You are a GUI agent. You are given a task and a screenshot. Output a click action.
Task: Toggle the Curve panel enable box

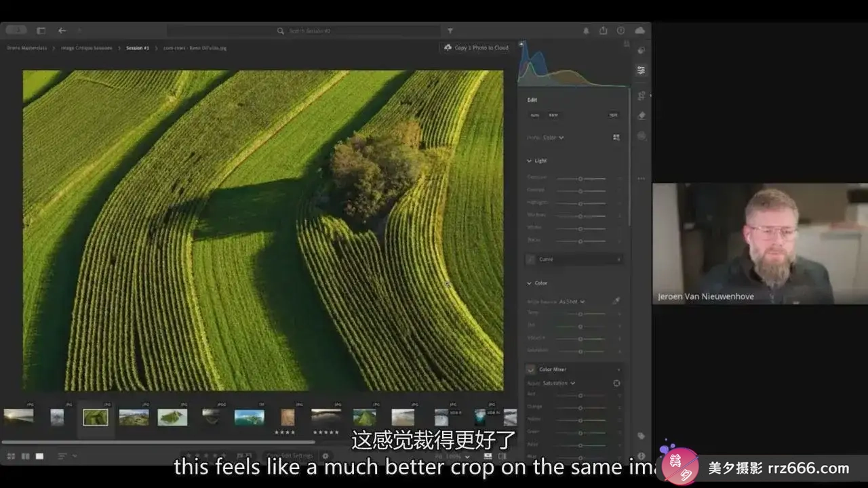[531, 259]
